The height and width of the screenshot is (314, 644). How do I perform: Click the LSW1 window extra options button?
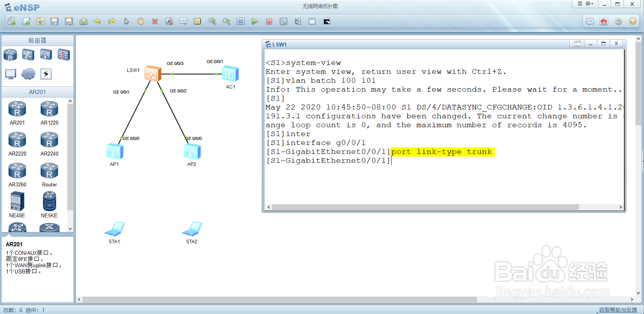pos(577,43)
